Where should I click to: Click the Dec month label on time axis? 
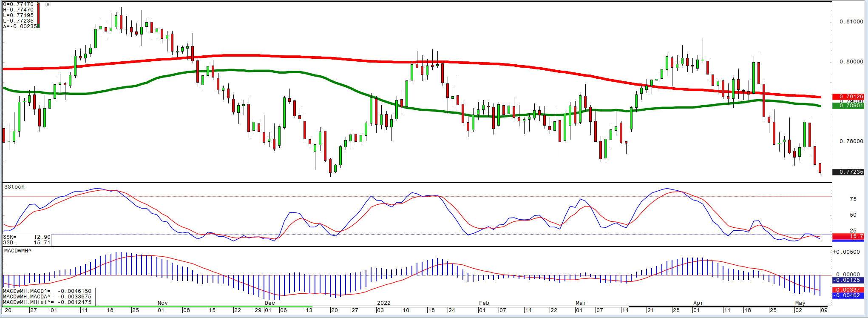[269, 303]
